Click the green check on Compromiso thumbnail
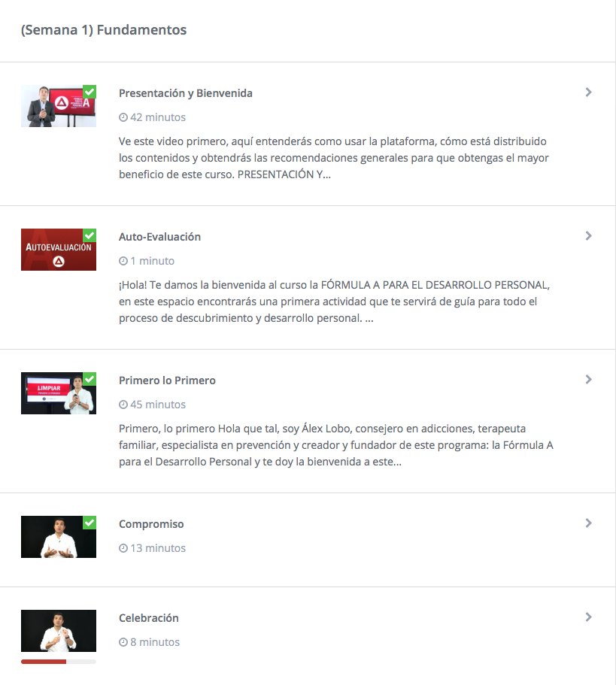This screenshot has width=616, height=685. [x=90, y=523]
